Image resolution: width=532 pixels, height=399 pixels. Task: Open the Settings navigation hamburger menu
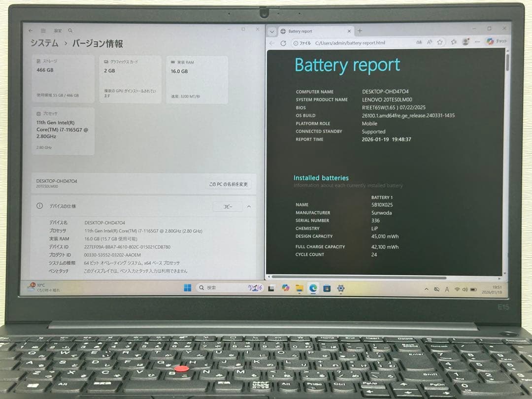(44, 30)
